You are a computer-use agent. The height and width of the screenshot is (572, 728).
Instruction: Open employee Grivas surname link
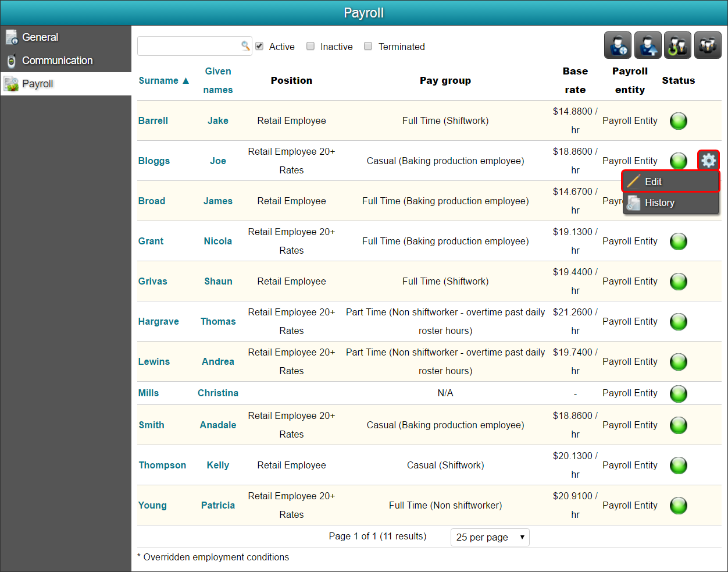click(153, 281)
